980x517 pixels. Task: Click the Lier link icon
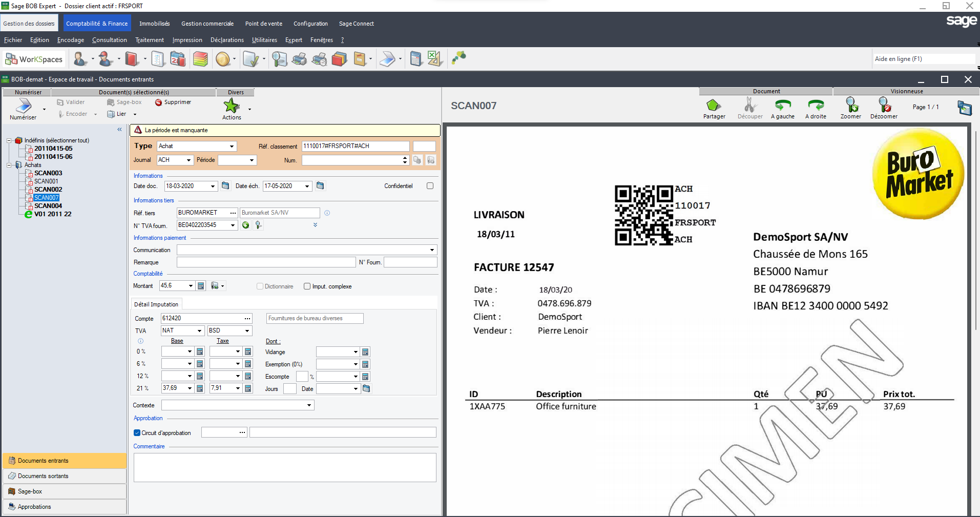point(111,114)
